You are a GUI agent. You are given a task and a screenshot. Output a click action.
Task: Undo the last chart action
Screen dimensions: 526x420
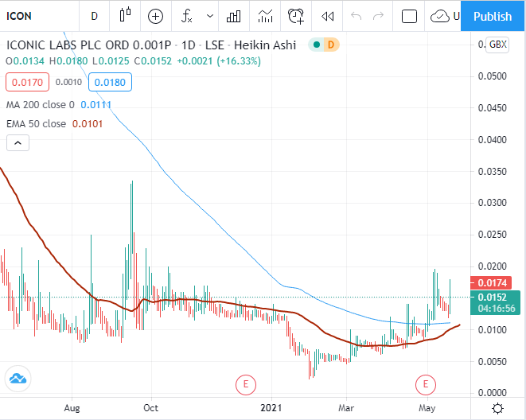356,16
